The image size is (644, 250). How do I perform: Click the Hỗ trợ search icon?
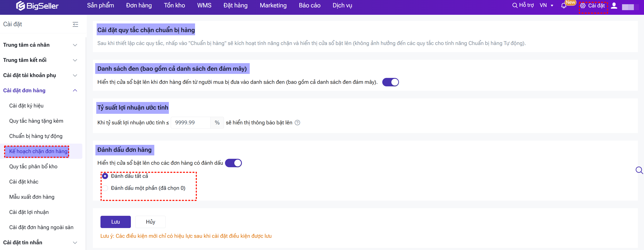click(515, 5)
